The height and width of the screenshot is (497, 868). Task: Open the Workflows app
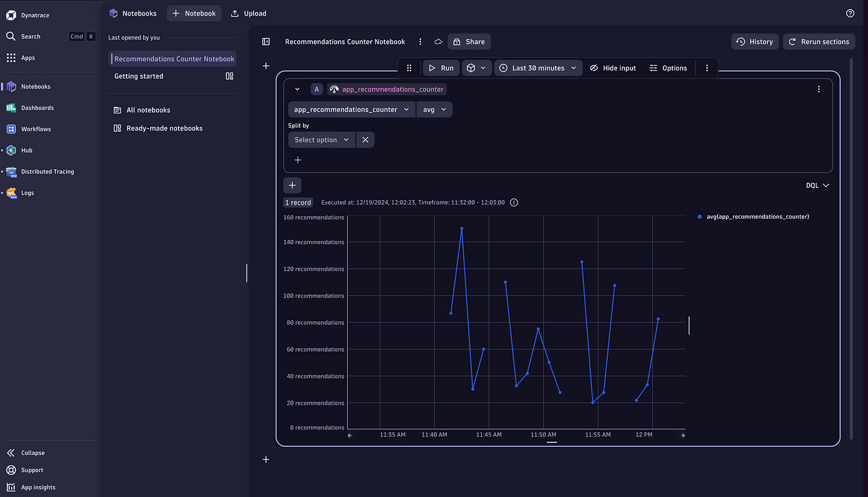[x=36, y=129]
